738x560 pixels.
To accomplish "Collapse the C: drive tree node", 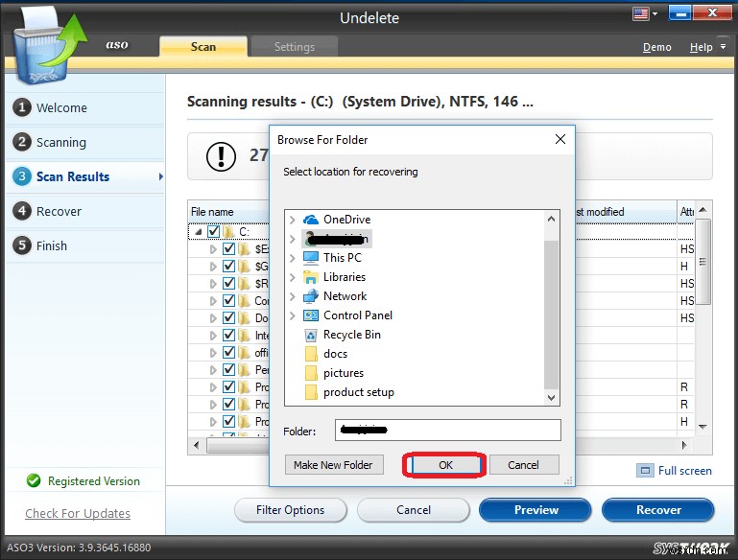I will pyautogui.click(x=199, y=232).
